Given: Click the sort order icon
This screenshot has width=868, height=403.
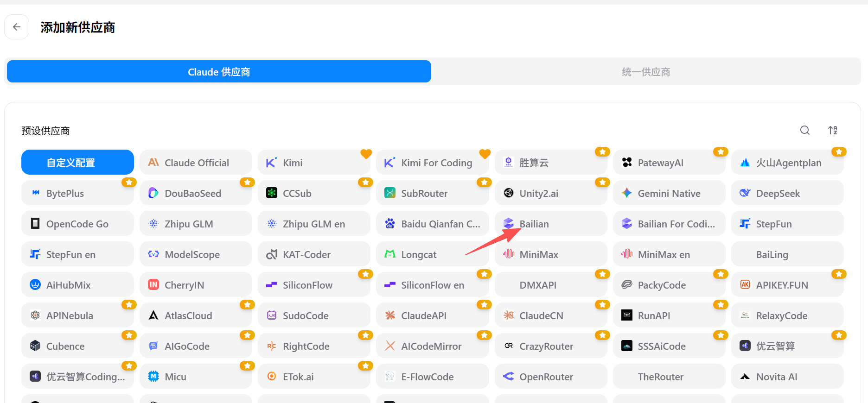Looking at the screenshot, I should [x=833, y=130].
